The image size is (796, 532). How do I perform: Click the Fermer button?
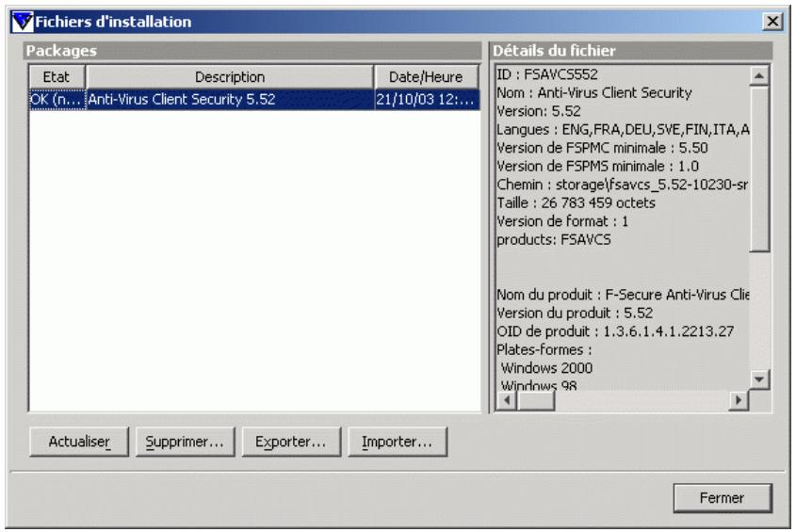point(722,497)
